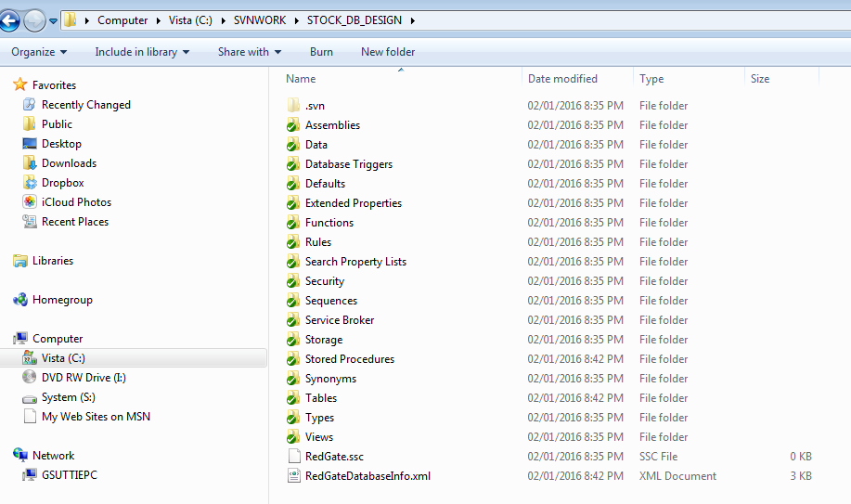The image size is (851, 504).
Task: Expand the Include in library dropdown
Action: 142,52
